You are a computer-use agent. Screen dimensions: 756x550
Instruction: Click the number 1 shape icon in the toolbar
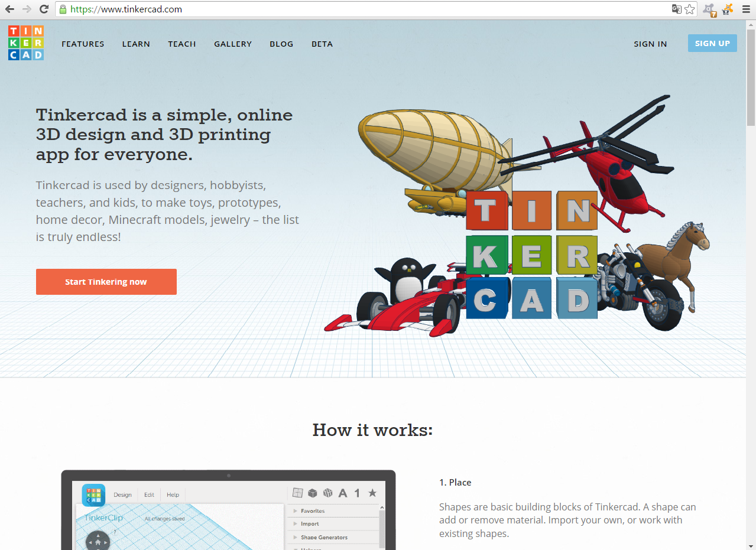(358, 493)
